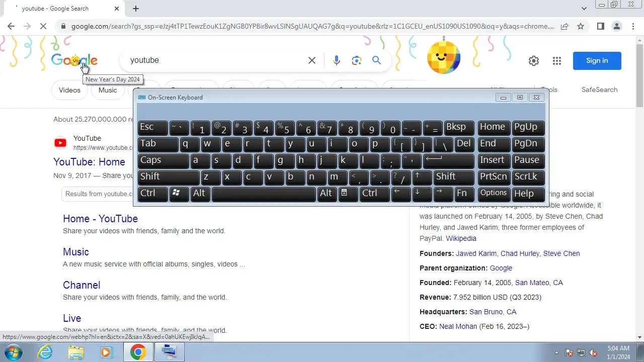Click San Bruno, CA headquarters link
This screenshot has width=644, height=362.
(x=493, y=312)
